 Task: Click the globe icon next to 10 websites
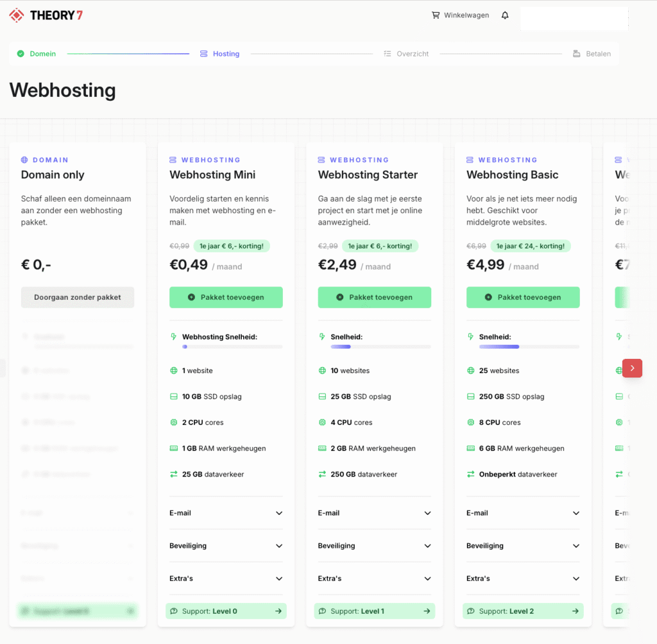click(x=322, y=370)
